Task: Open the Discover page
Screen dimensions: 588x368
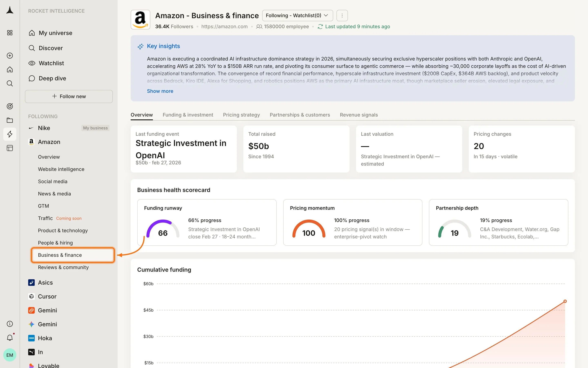Action: coord(51,48)
